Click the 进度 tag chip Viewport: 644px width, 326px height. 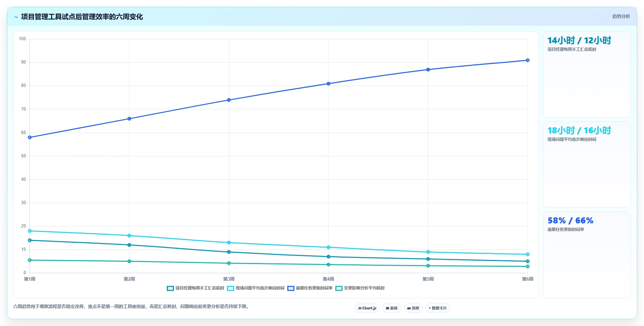pos(413,308)
